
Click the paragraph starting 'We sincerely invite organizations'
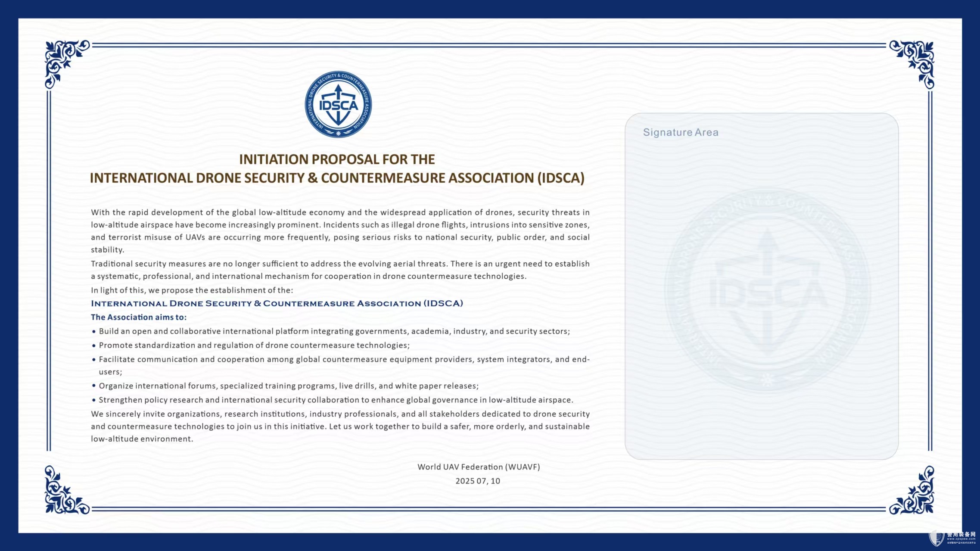tap(340, 426)
